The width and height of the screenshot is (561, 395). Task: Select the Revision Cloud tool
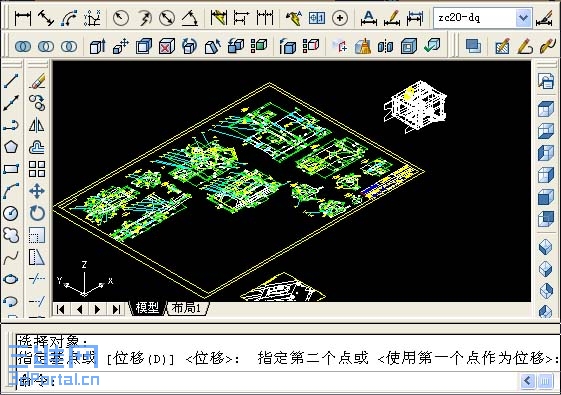11,235
